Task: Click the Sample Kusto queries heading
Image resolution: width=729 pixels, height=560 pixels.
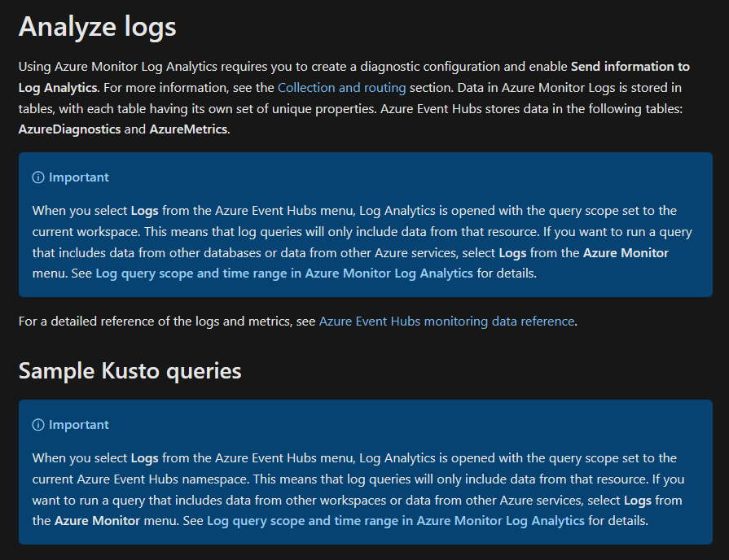Action: pos(130,370)
